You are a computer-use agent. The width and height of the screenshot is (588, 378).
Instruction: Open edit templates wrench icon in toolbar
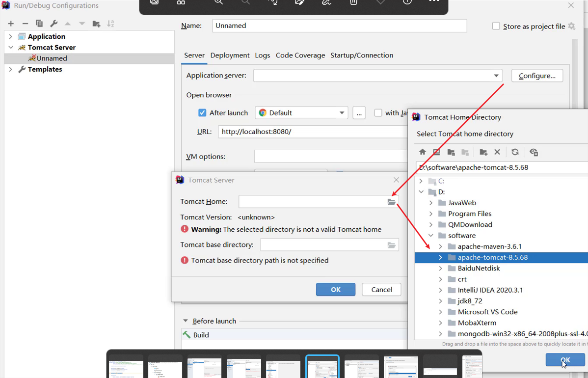coord(53,24)
